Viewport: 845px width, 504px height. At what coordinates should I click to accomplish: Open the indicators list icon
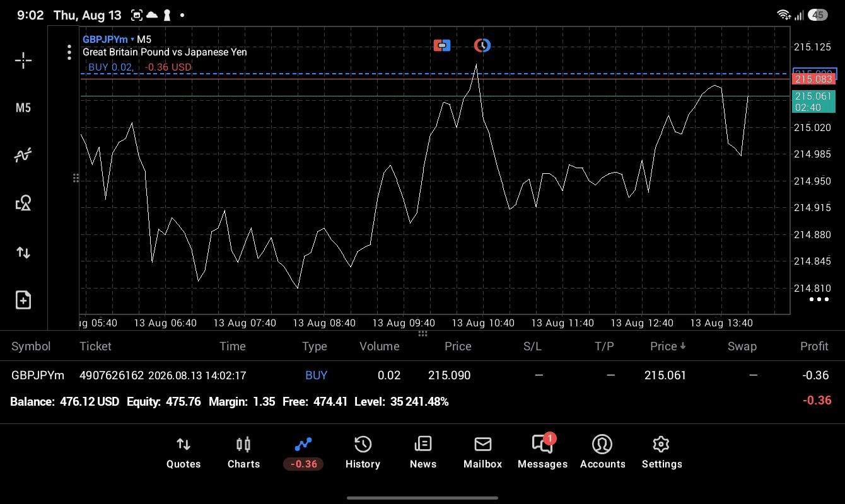click(x=23, y=155)
